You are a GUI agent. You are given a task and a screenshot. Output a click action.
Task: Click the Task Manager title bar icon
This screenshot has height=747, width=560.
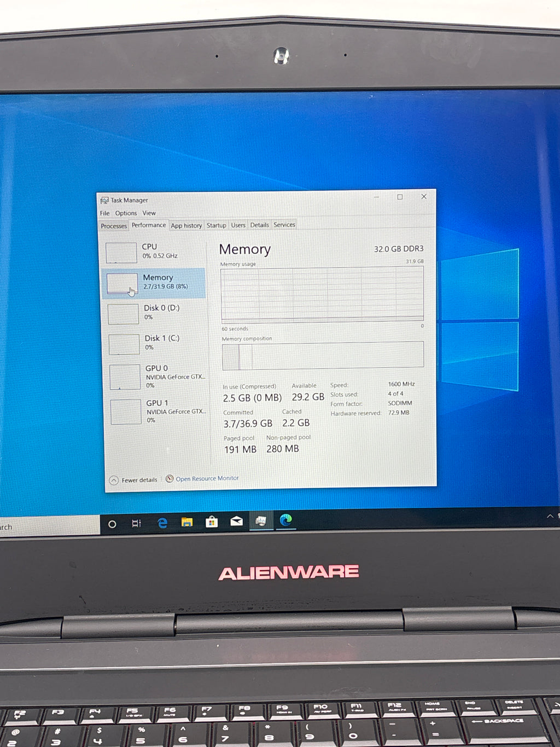point(104,200)
